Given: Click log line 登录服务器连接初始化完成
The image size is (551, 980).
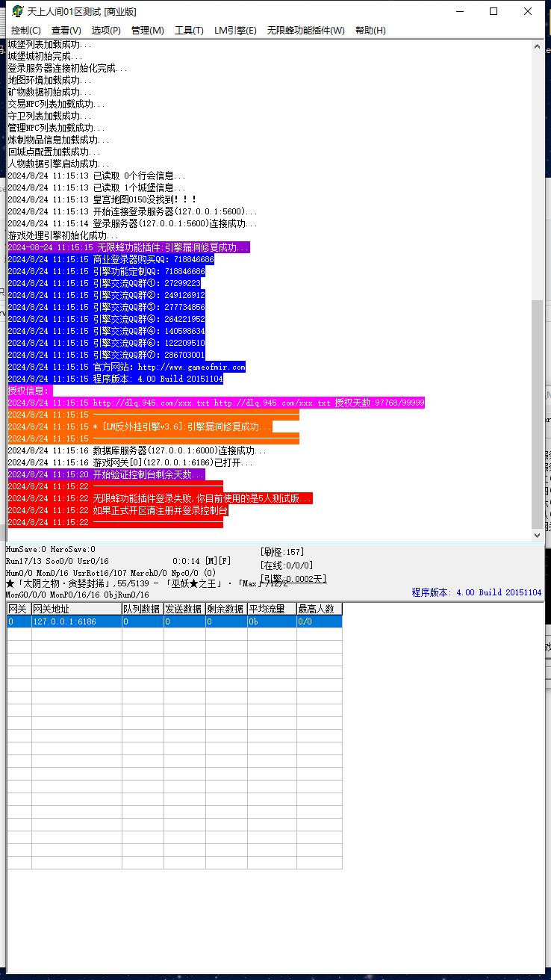Looking at the screenshot, I should [x=67, y=68].
